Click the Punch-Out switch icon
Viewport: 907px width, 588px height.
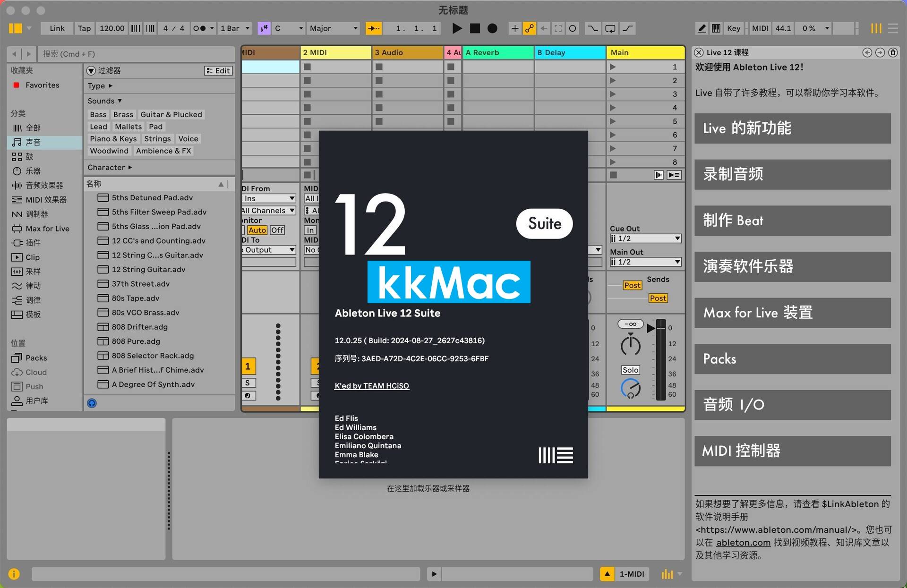628,28
